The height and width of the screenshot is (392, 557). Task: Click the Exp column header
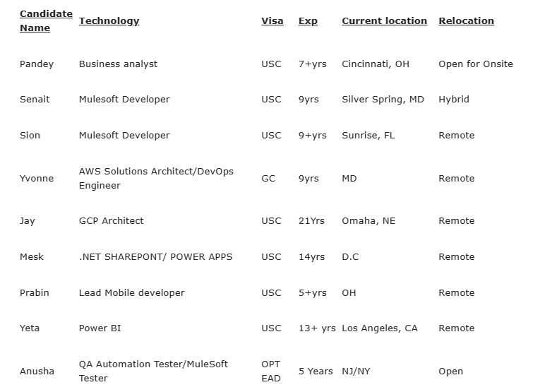[308, 20]
